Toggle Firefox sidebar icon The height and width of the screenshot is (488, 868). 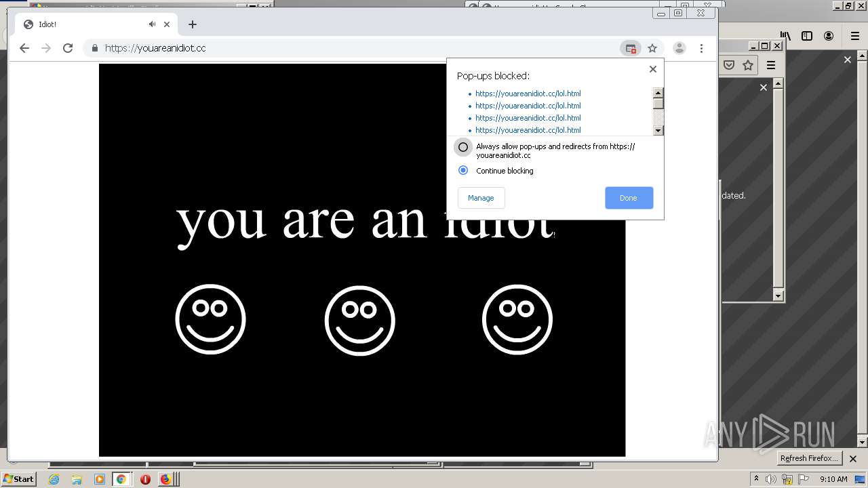coord(807,36)
